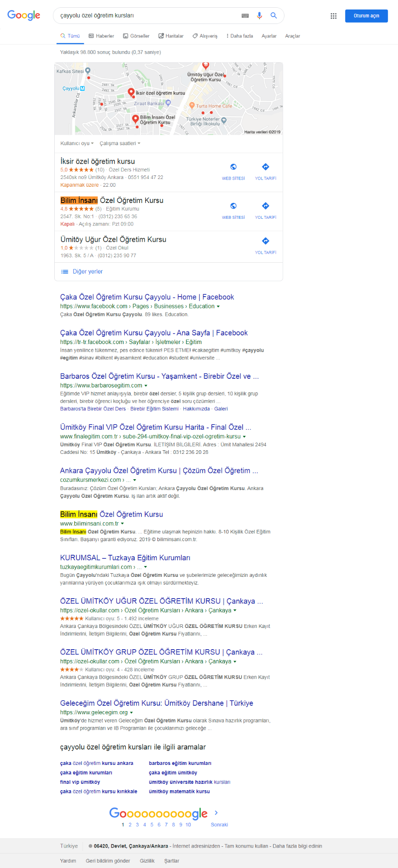398x868 pixels.
Task: Open Kullanıcı oyu filter dropdown
Action: click(x=77, y=143)
